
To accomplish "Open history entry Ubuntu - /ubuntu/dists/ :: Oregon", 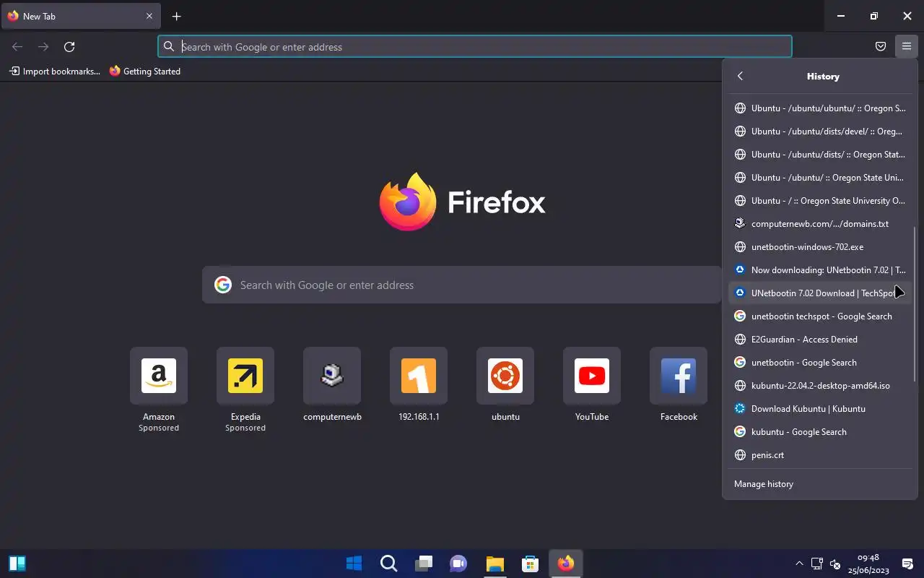I will click(x=820, y=155).
